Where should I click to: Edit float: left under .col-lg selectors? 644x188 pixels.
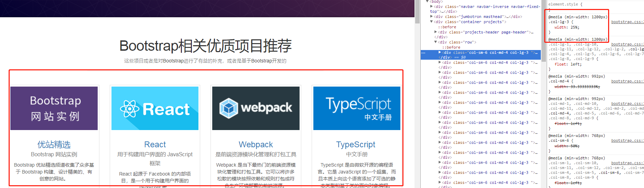coord(568,64)
